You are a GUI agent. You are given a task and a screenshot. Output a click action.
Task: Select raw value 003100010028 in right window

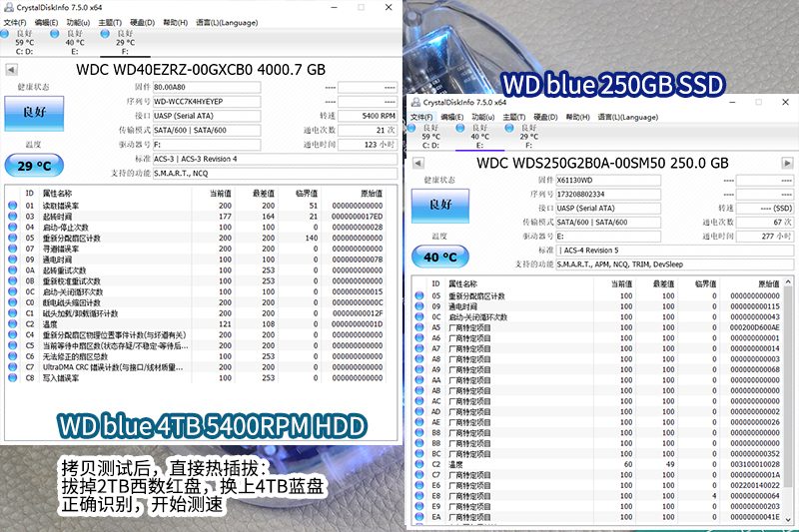755,464
